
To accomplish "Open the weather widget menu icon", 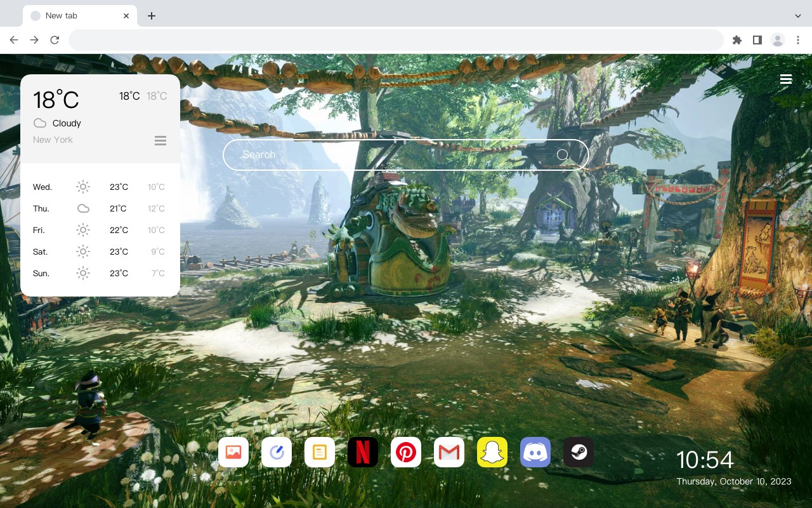I will pos(160,140).
